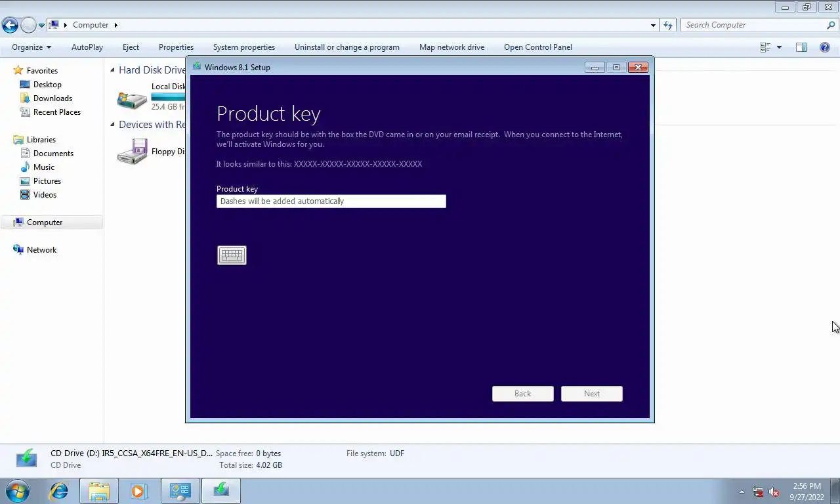
Task: Select the Floppy Disk drive icon
Action: click(132, 152)
